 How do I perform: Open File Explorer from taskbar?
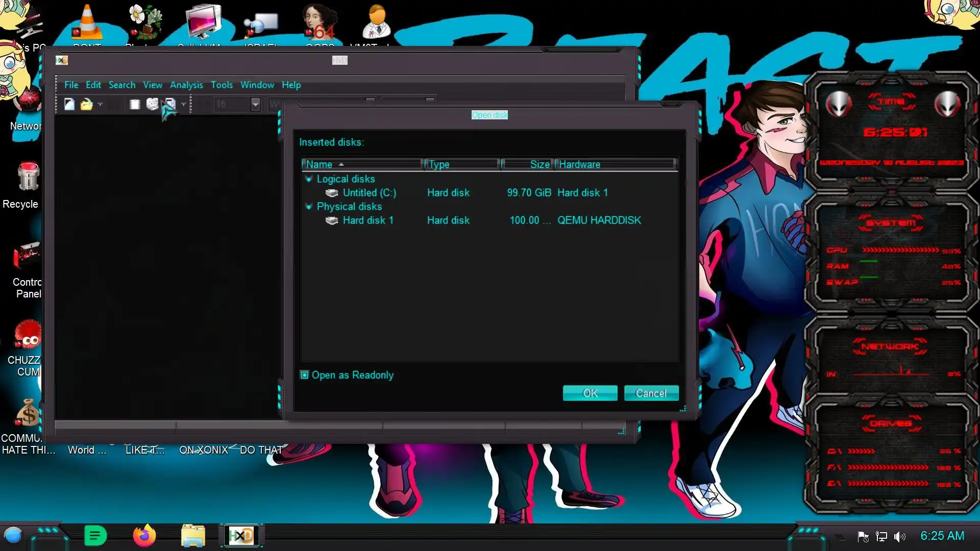[193, 536]
